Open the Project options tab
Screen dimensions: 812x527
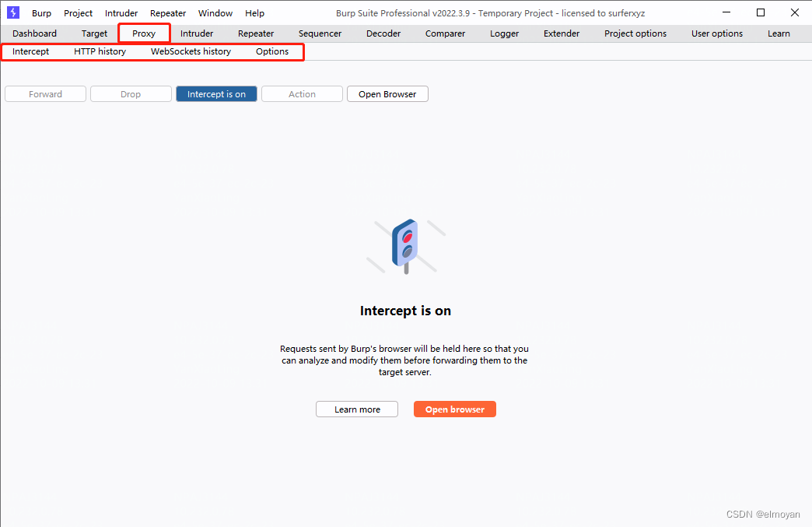[635, 33]
